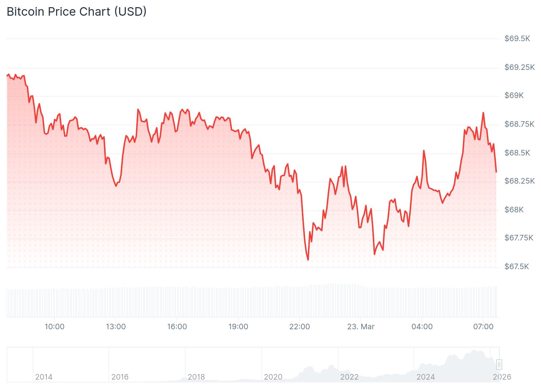541x392 pixels.
Task: Select 2014 on the navigator timeline
Action: point(44,377)
